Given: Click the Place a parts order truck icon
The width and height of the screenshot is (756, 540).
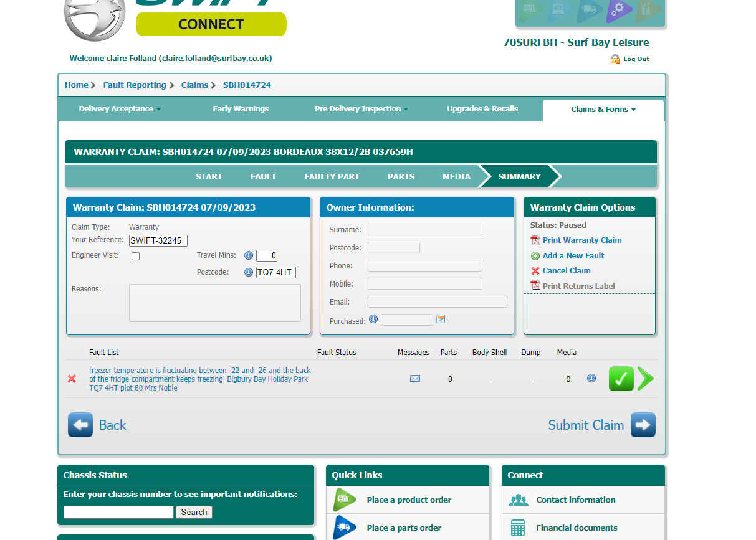Looking at the screenshot, I should [x=345, y=528].
